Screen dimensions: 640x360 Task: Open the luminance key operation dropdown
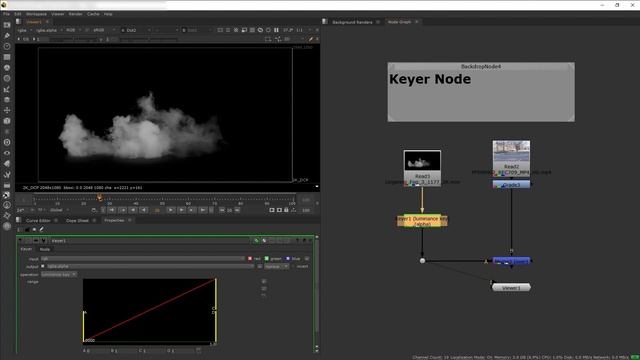click(x=58, y=275)
